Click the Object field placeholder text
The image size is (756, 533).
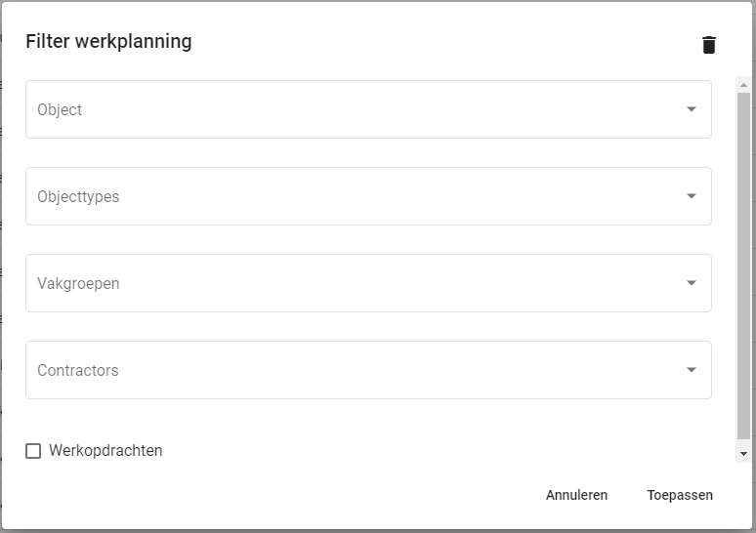click(x=60, y=109)
